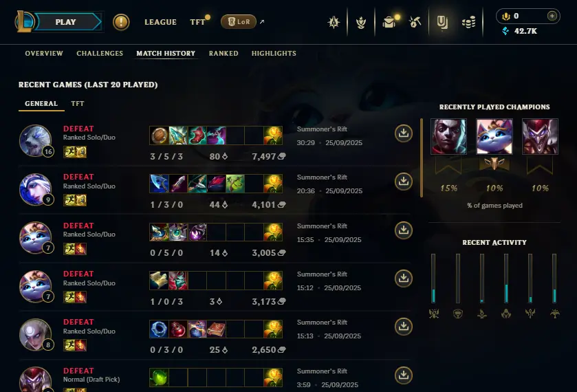This screenshot has width=577, height=392.
Task: Select Yuumi in recently played champions
Action: [x=494, y=136]
